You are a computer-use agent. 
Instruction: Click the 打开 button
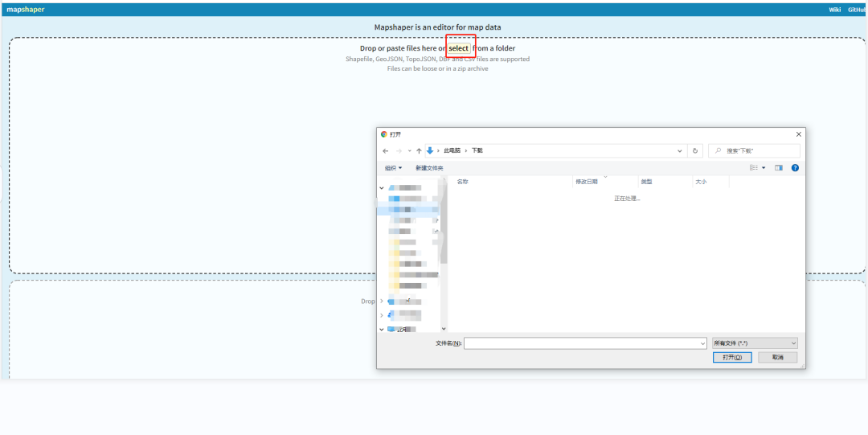(732, 358)
